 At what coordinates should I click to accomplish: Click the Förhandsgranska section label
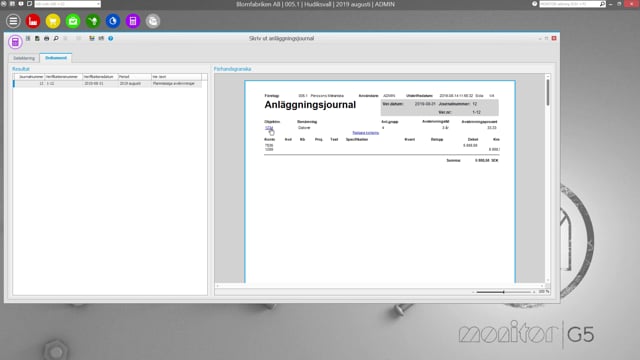232,69
